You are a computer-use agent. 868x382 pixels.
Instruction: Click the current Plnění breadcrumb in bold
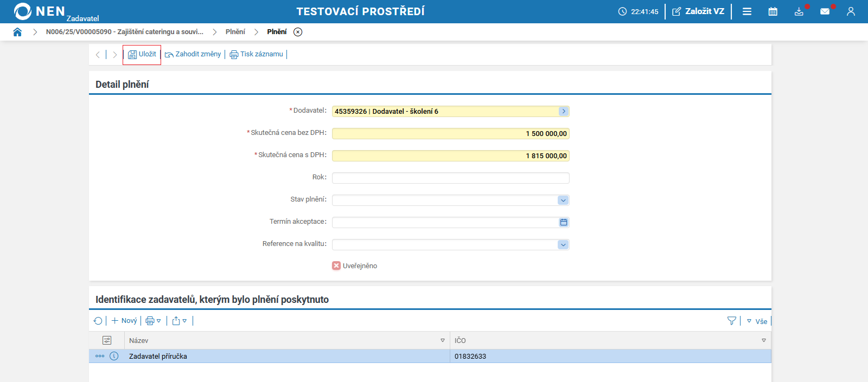pos(277,32)
